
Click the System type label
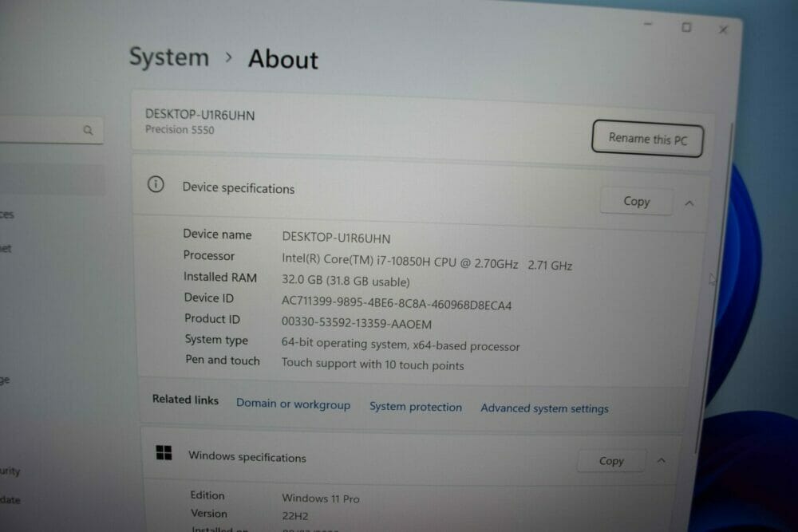coord(216,340)
